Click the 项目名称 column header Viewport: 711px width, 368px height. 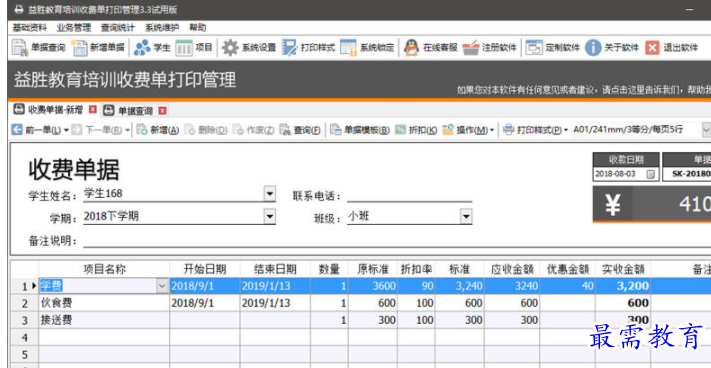tap(104, 269)
